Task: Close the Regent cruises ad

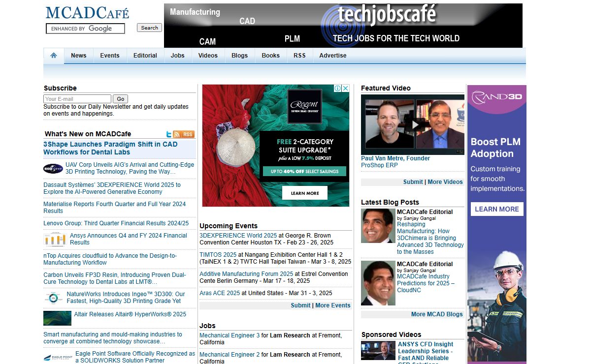Action: tap(345, 89)
